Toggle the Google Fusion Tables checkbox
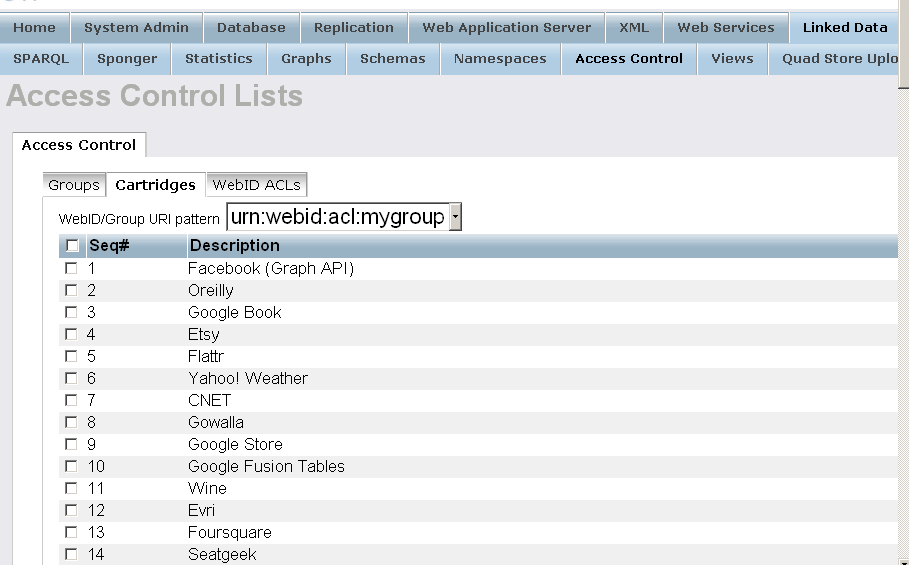Image resolution: width=909 pixels, height=565 pixels. pyautogui.click(x=71, y=467)
